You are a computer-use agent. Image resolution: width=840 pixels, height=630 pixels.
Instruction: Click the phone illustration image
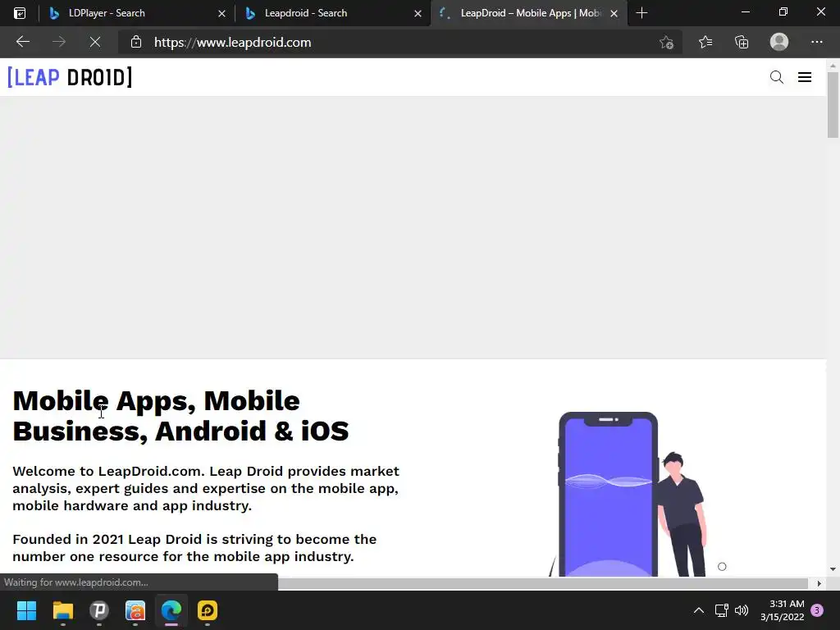629,494
